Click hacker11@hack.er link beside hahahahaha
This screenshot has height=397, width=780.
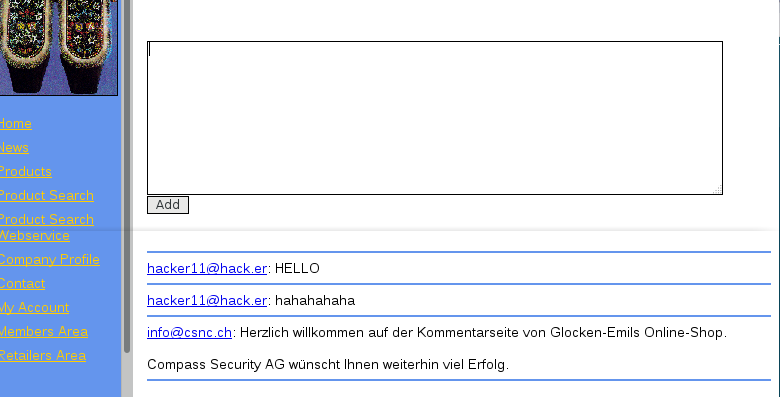(207, 300)
